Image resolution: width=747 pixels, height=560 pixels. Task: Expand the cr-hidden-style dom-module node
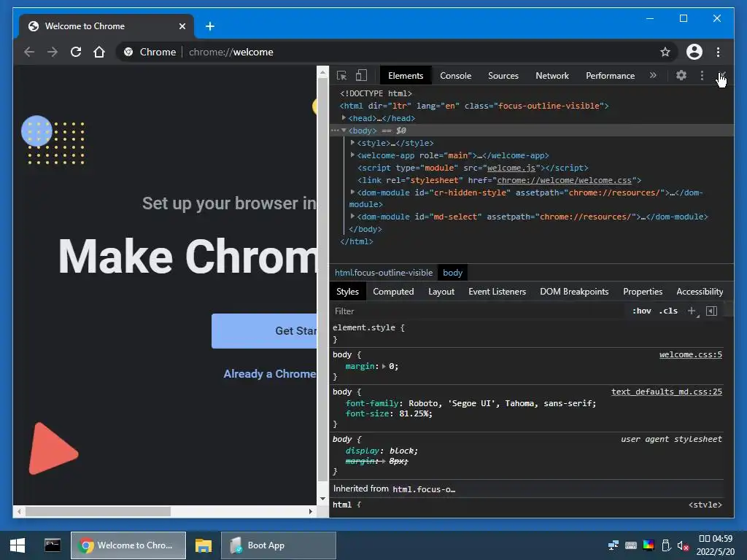point(352,192)
